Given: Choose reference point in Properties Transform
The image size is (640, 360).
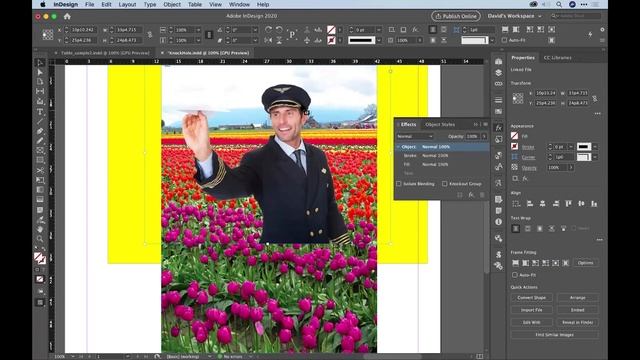Looking at the screenshot, I should (x=518, y=98).
